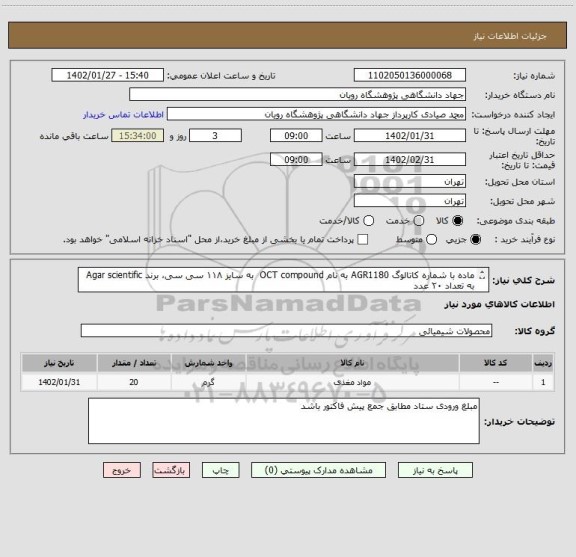
Task: Click the delivery city تهران field
Action: click(x=410, y=201)
